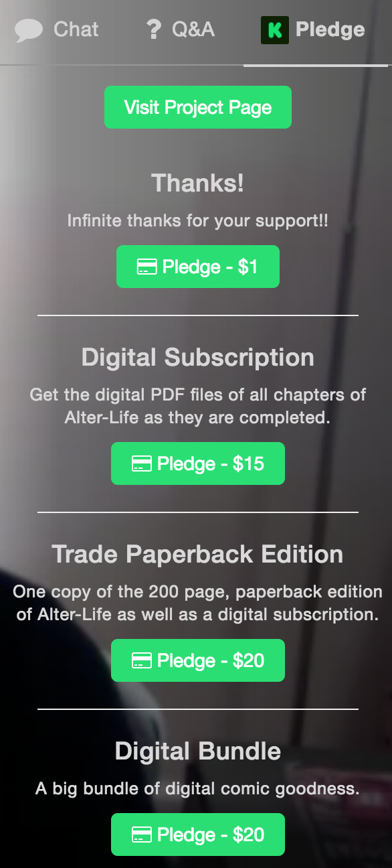Pledge $20 for the Digital Bundle
The height and width of the screenshot is (868, 392).
click(x=198, y=835)
